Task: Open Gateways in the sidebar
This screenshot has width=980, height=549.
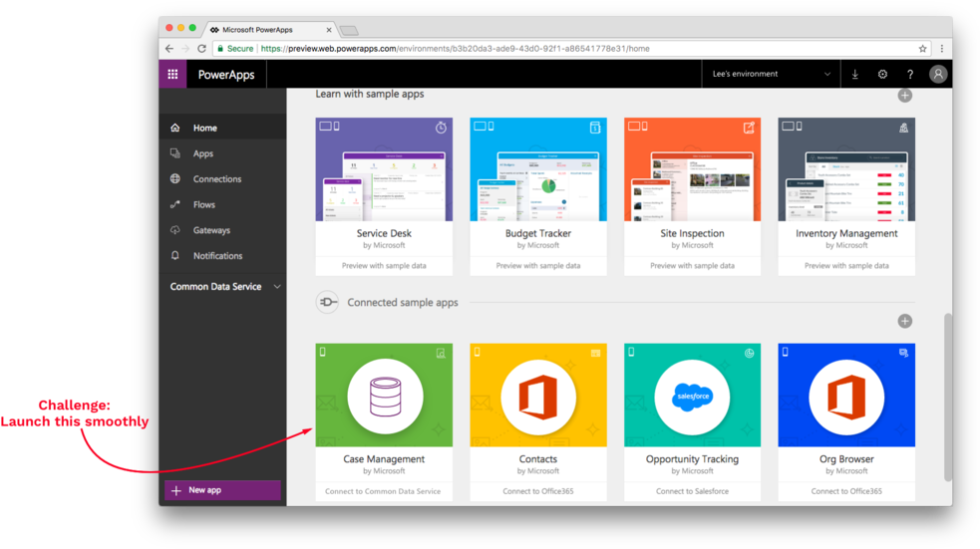Action: coord(211,230)
